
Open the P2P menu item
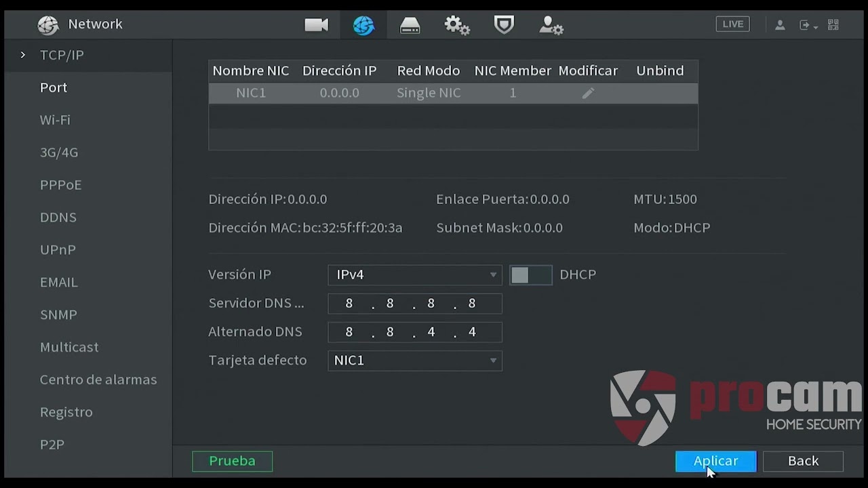pyautogui.click(x=52, y=445)
